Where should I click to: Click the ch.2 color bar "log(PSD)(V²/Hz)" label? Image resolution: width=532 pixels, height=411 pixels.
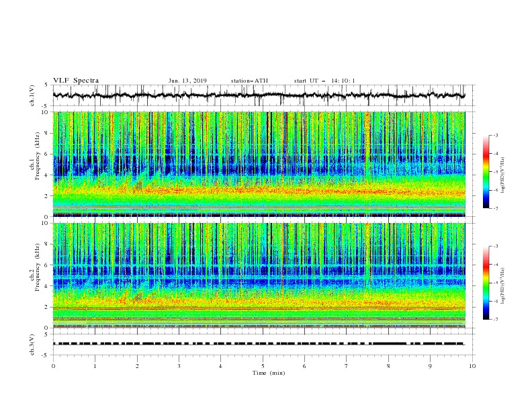504,286
